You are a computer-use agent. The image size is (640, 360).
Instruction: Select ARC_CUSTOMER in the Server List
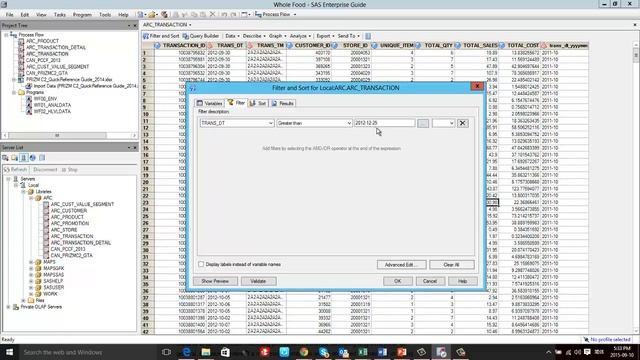pos(69,211)
